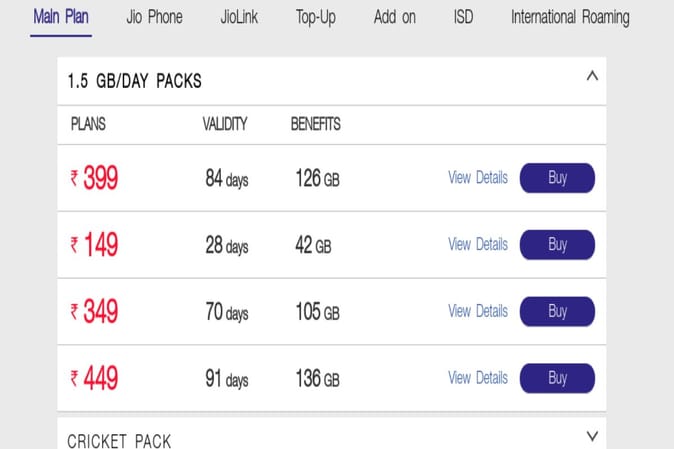Buy the ₹449 plan

[557, 378]
